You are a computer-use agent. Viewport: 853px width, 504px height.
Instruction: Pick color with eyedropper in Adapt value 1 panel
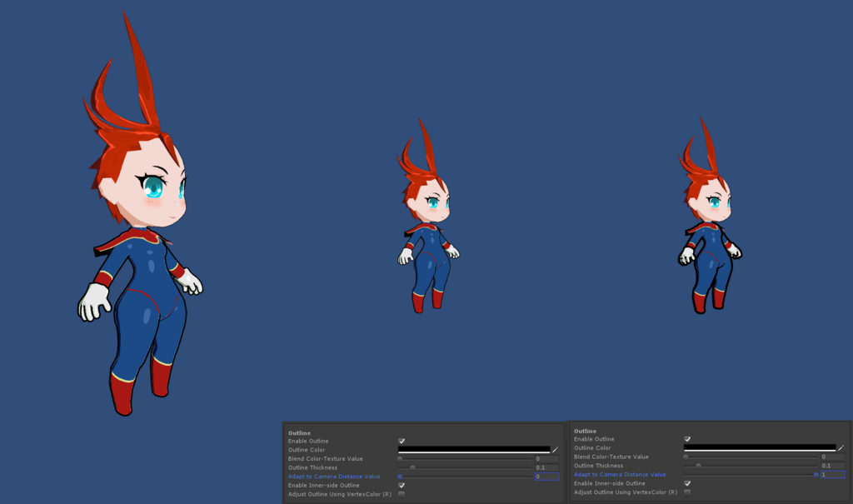(x=841, y=447)
